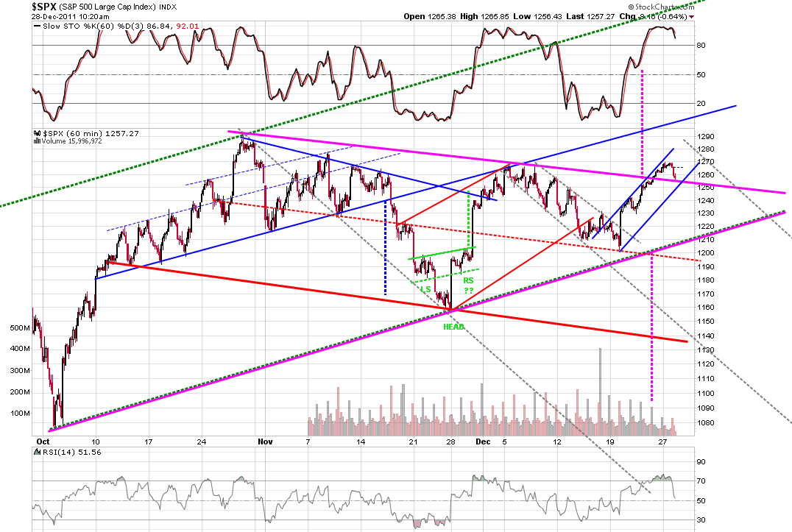
Task: Click the candlestick icon beside $SPX (60 min)
Action: [x=37, y=134]
